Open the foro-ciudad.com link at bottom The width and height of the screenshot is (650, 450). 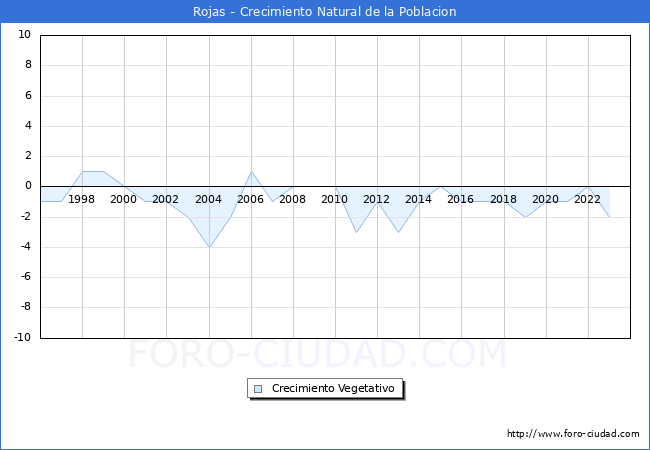[573, 434]
